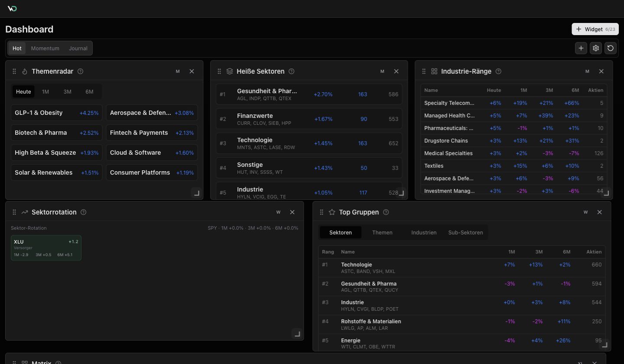Image resolution: width=624 pixels, height=364 pixels.
Task: Select Sub-Sektoren tab in Top Gruppen
Action: (465, 232)
